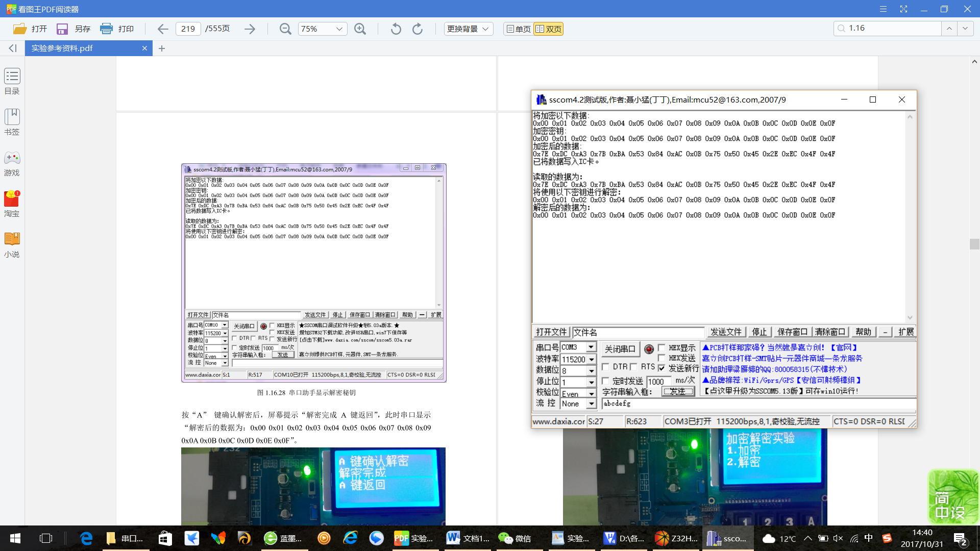This screenshot has width=980, height=551.
Task: Click the string input box with abcdefg
Action: 759,404
